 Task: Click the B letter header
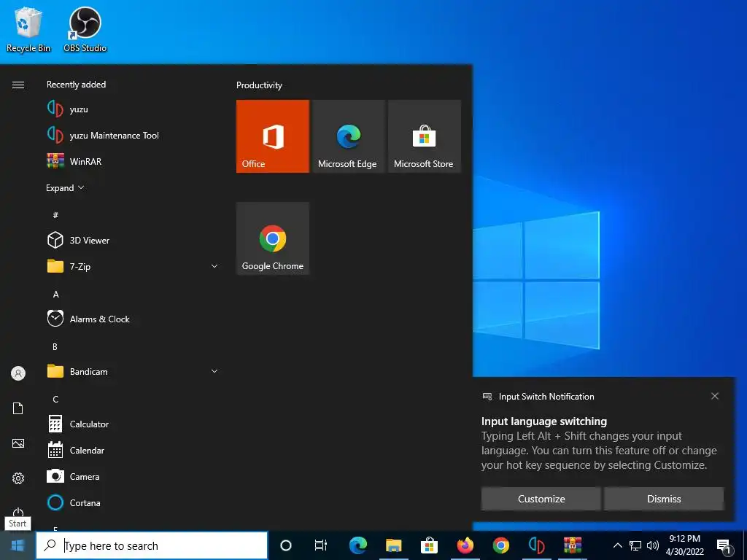pyautogui.click(x=55, y=346)
